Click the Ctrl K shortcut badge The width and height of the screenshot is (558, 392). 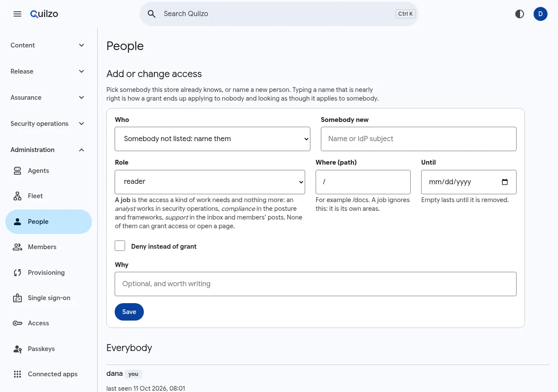[x=405, y=14]
